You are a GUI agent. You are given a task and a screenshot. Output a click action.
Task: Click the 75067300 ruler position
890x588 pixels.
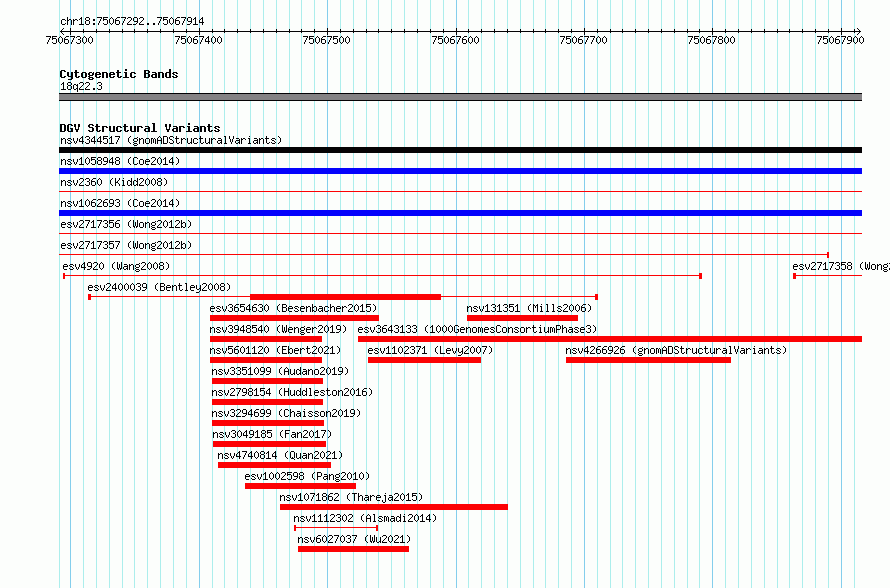[69, 40]
